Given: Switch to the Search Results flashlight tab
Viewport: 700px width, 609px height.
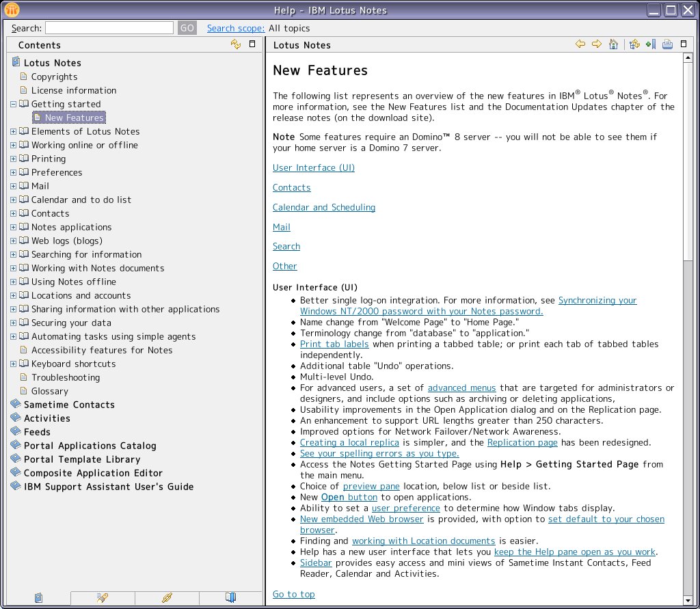Looking at the screenshot, I should click(103, 597).
